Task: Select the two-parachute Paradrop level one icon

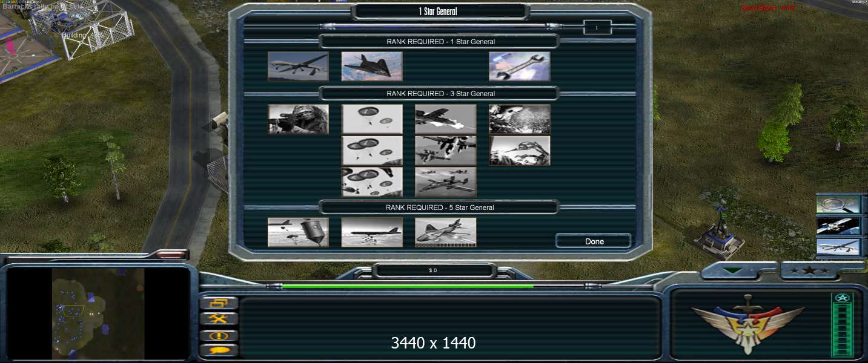Action: click(372, 119)
